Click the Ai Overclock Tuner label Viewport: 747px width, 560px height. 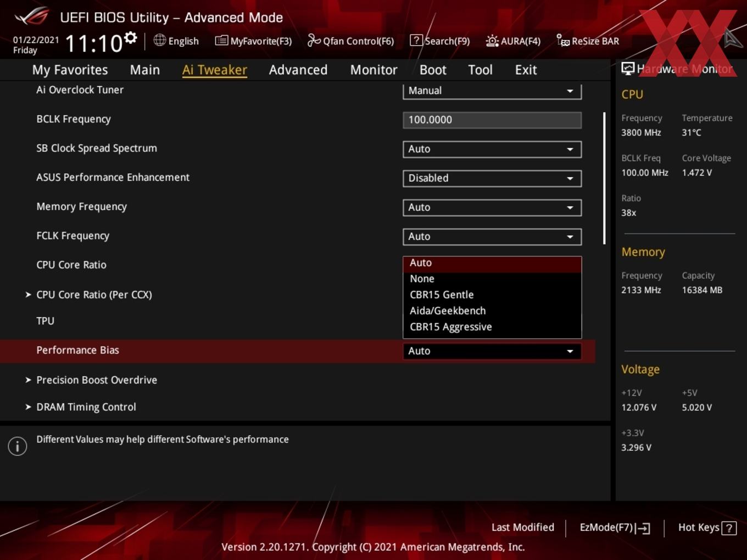pyautogui.click(x=80, y=90)
